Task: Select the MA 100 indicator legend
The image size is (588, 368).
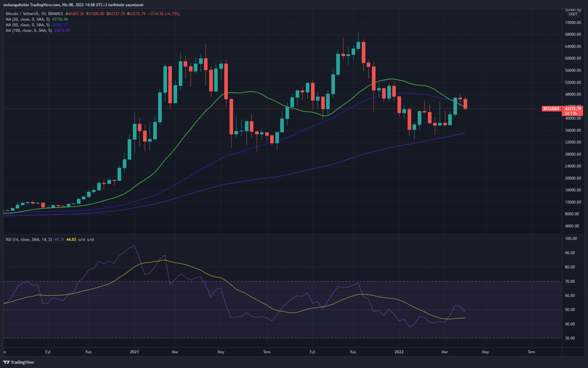Action: tap(29, 30)
